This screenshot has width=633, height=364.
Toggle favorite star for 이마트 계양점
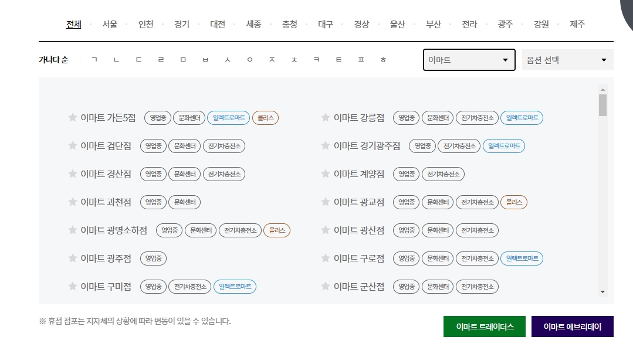click(325, 174)
